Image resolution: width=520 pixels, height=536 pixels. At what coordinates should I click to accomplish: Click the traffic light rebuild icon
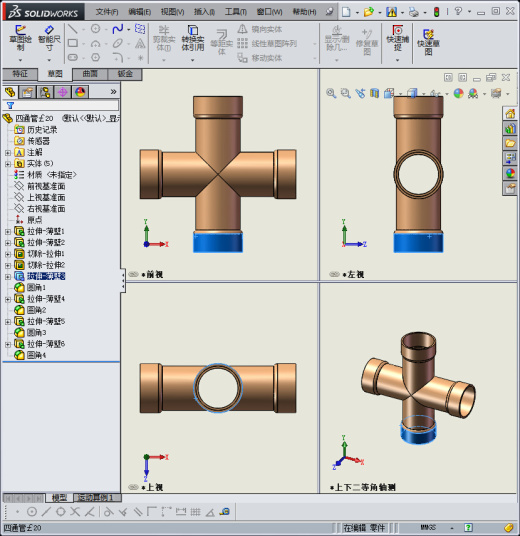[x=437, y=12]
